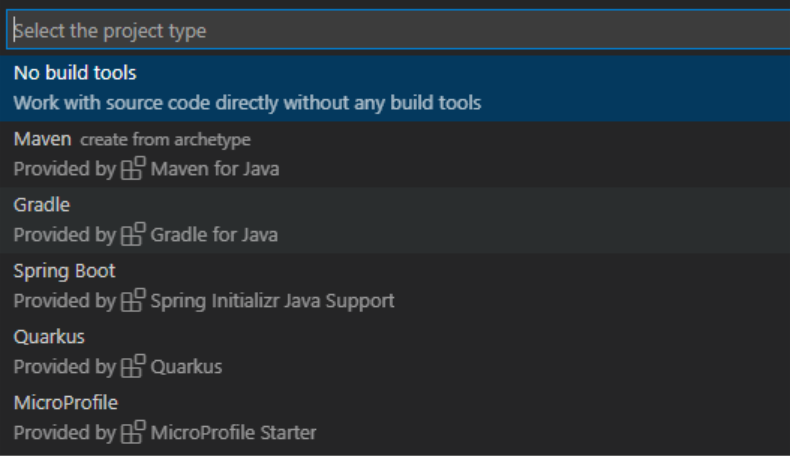790x456 pixels.
Task: Click extension icon beside 'MicroProfile Starter'
Action: click(133, 432)
